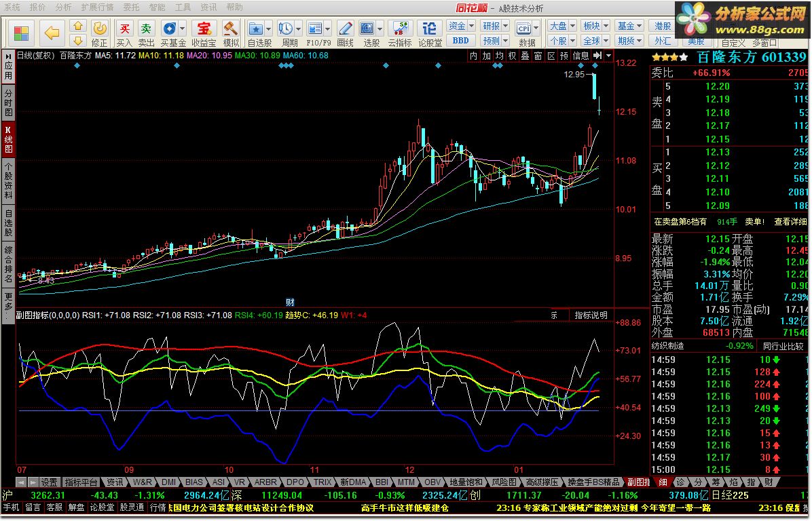Image resolution: width=812 pixels, height=521 pixels.
Task: Open the 扩展行情 menu
Action: coord(97,7)
